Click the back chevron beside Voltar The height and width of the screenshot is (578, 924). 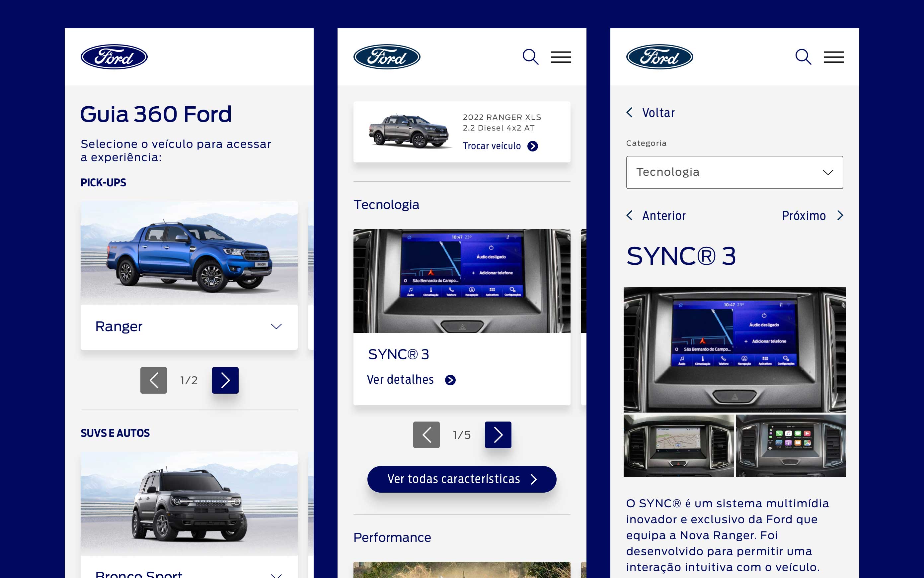pos(630,112)
